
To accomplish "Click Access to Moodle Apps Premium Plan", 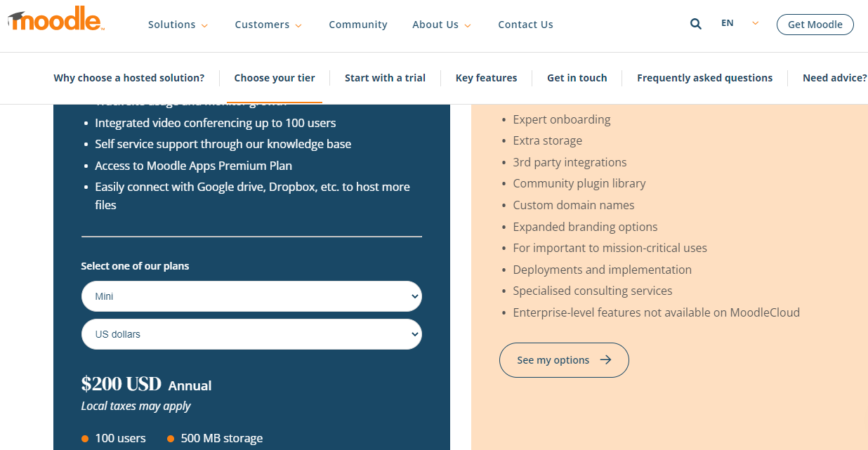I will tap(193, 166).
